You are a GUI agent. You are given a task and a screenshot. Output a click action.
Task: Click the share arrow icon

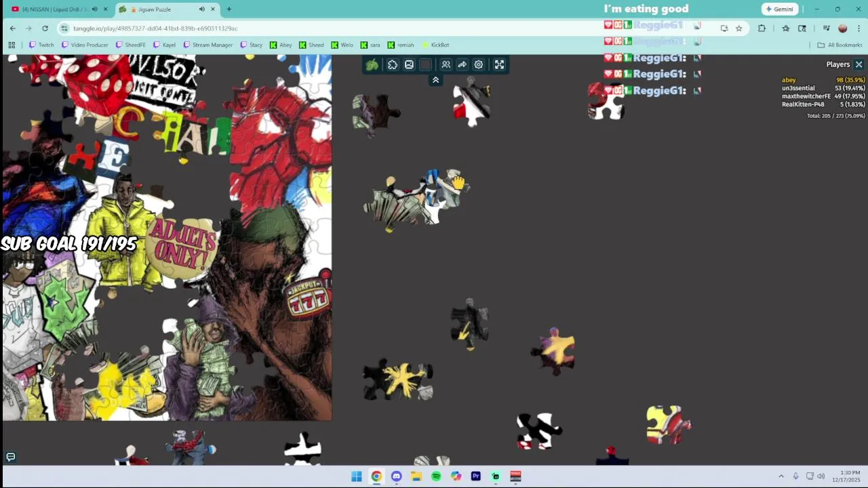[x=462, y=64]
